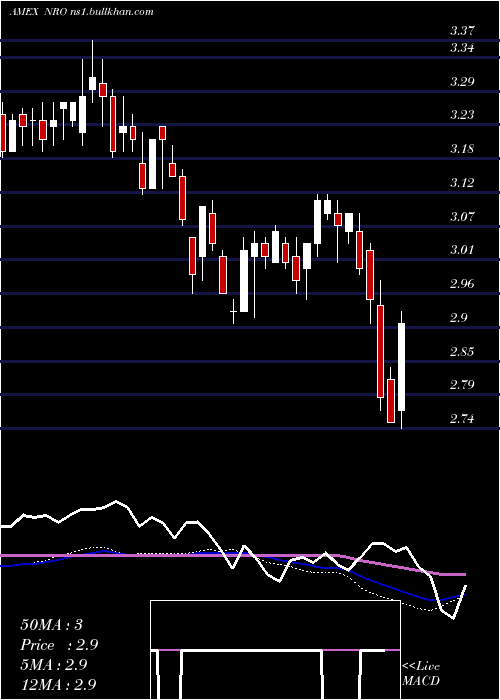Click the '50MA : 3' indicator text

pyautogui.click(x=51, y=625)
